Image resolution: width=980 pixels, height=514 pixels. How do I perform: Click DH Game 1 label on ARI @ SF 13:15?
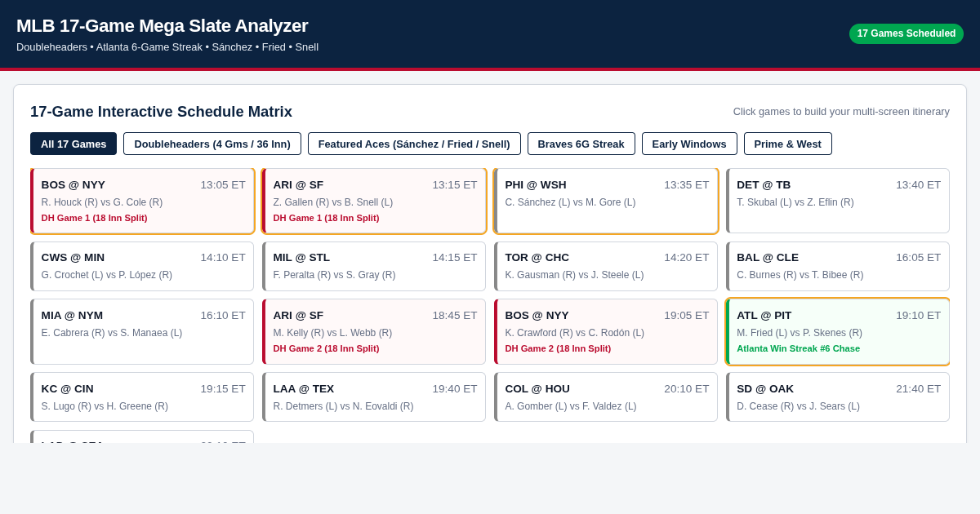pos(326,218)
